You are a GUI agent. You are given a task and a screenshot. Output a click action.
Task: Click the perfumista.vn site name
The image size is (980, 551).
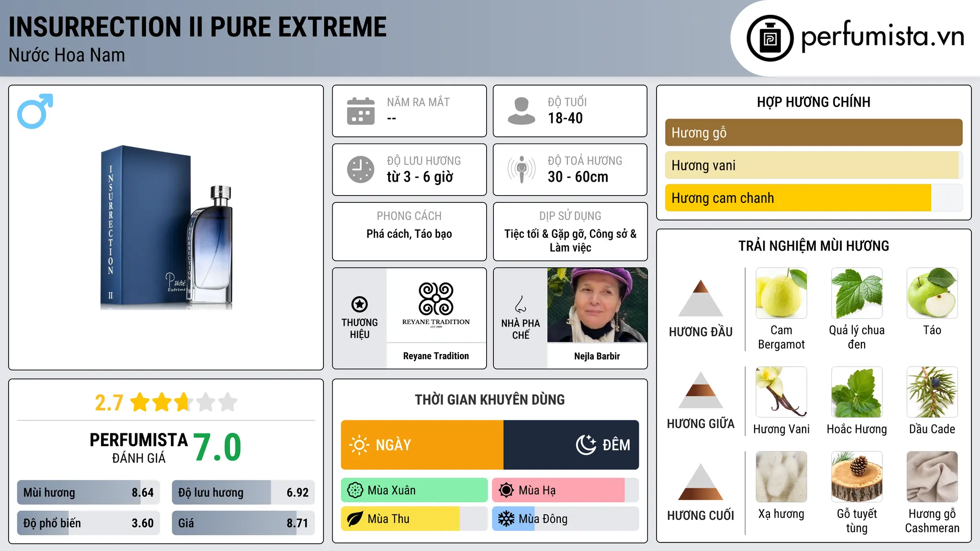coord(882,36)
